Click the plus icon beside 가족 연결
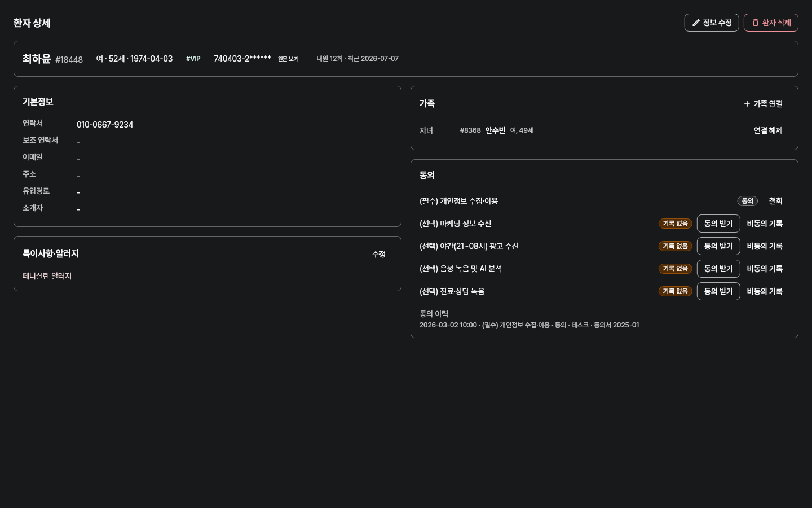The height and width of the screenshot is (508, 812). tap(747, 104)
